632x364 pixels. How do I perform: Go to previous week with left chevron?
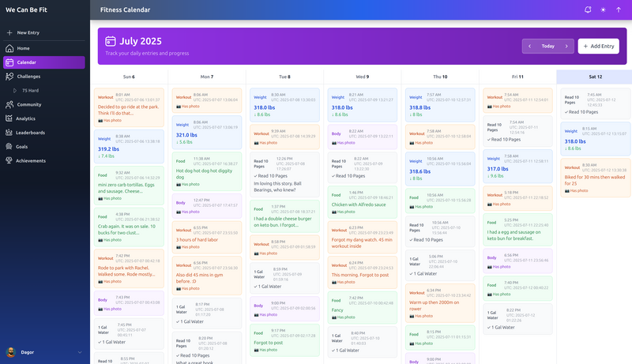coord(529,47)
